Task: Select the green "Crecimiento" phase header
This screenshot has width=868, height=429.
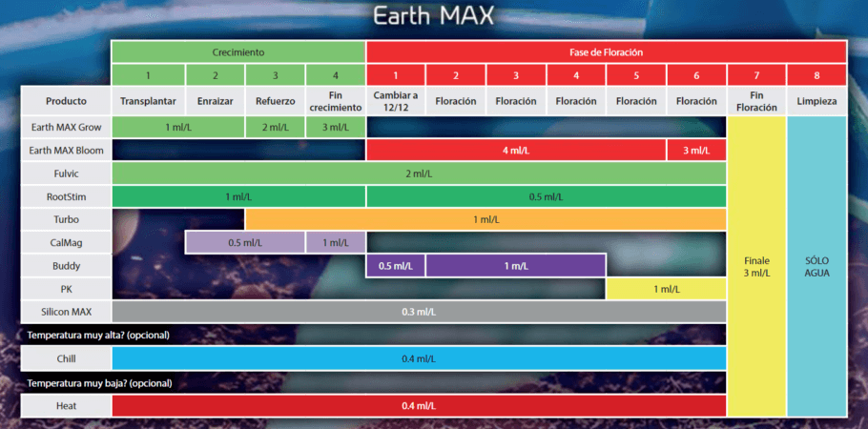Action: pos(238,52)
